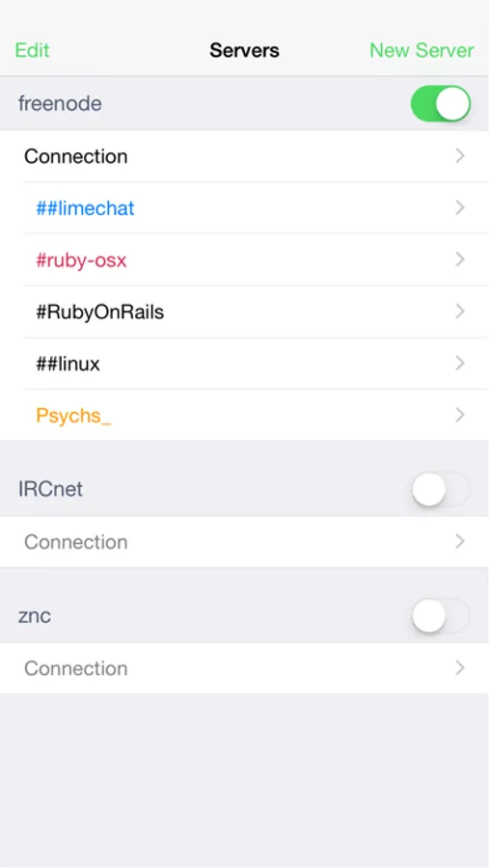Tap the chevron on the Psychs_ row

tap(460, 415)
